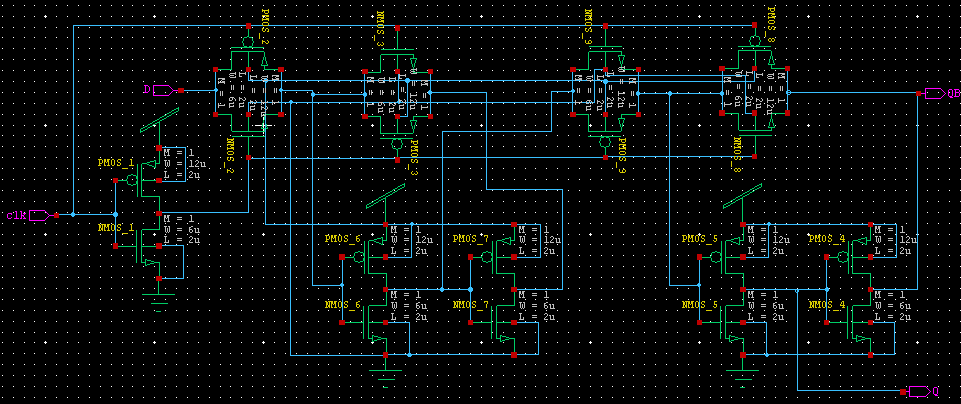Select the PMOS_4 instance name label
Viewport: 961px width, 404px height.
[x=826, y=239]
